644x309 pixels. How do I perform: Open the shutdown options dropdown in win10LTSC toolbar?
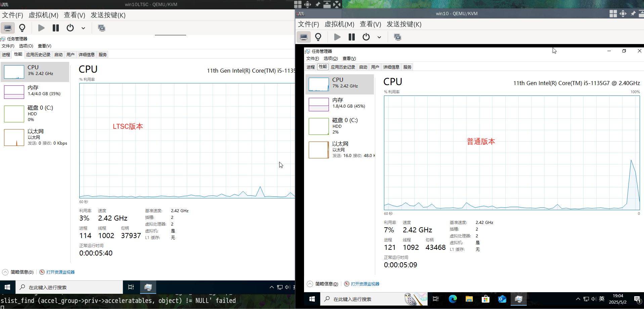[x=84, y=28]
